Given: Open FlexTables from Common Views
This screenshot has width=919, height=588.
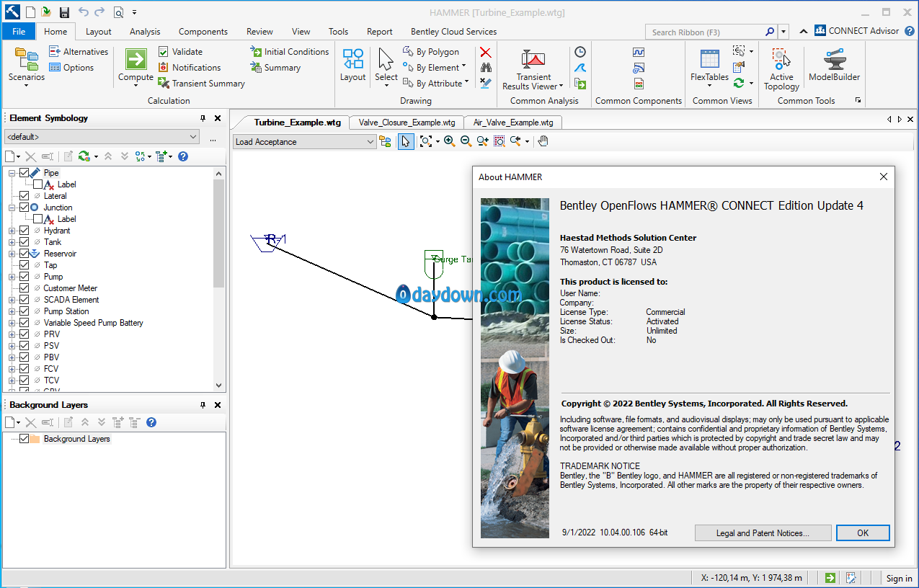Looking at the screenshot, I should tap(710, 66).
